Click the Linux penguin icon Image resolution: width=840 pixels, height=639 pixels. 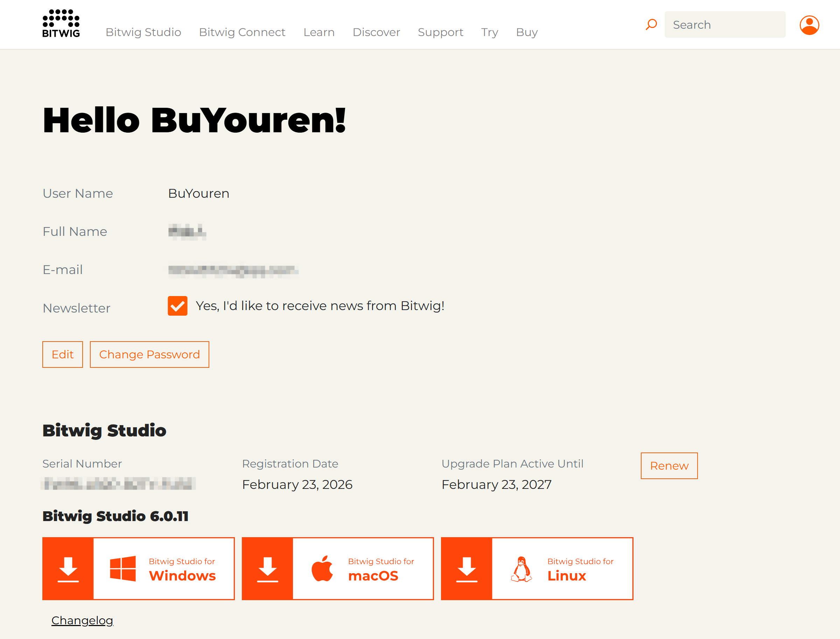[521, 569]
